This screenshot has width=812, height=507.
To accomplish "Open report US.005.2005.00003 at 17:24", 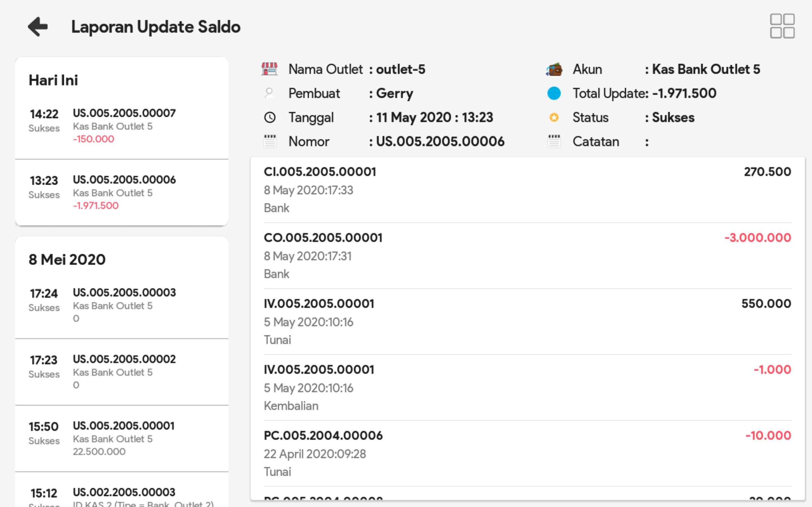I will point(124,305).
